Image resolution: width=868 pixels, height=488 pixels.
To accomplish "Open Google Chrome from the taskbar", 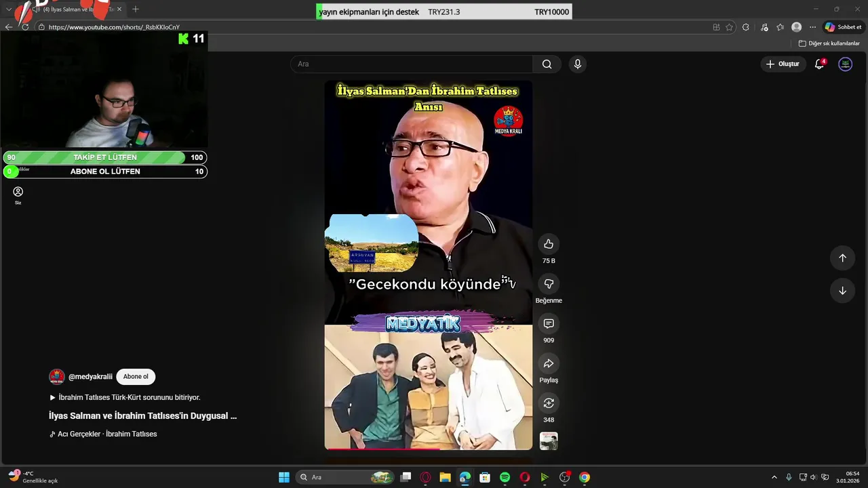I will pyautogui.click(x=585, y=477).
